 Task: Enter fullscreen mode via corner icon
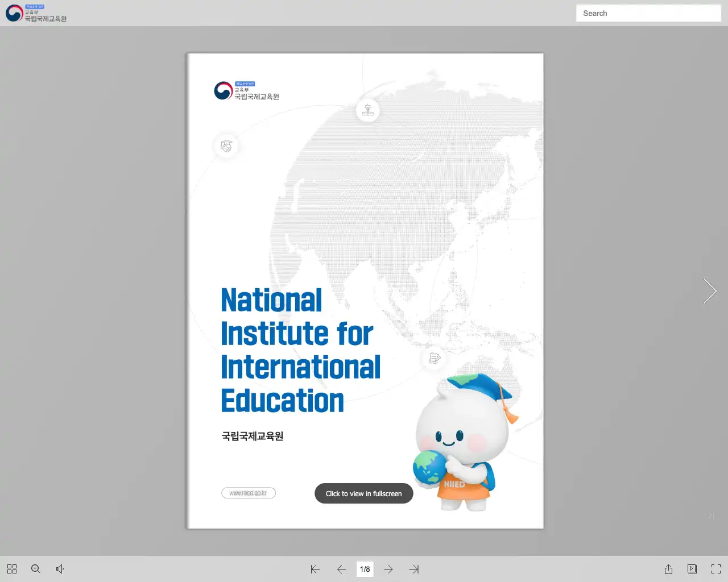(x=716, y=569)
